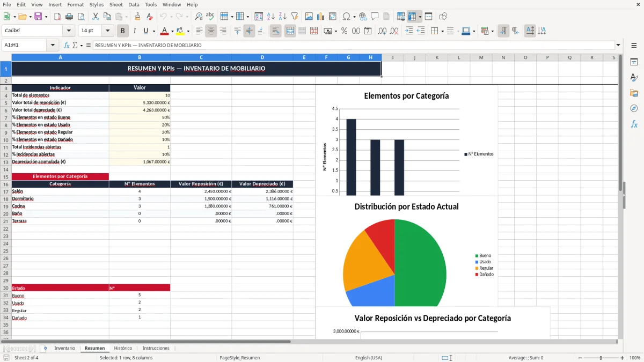The width and height of the screenshot is (644, 362).
Task: Toggle Center Vertically alignment
Action: coord(249,31)
